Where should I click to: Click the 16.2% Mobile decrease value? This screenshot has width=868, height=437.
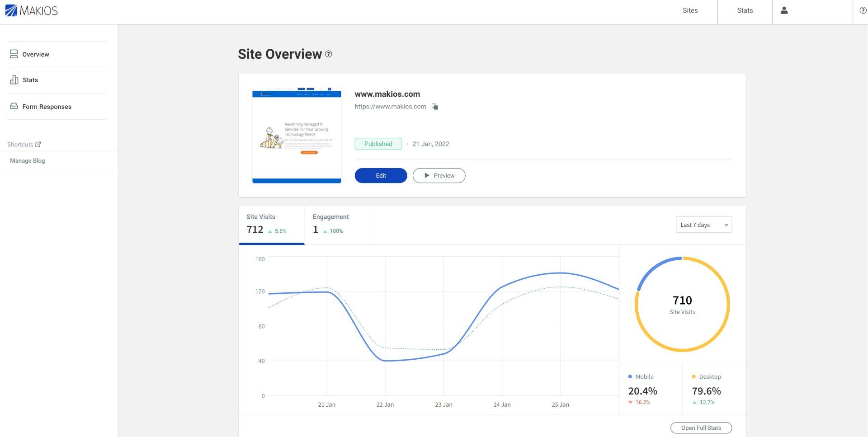pyautogui.click(x=642, y=402)
